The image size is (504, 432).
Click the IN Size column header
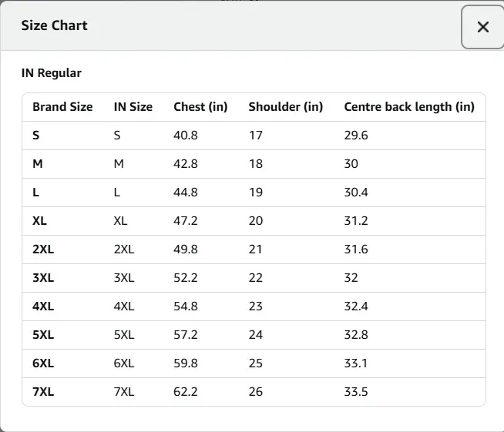(133, 107)
